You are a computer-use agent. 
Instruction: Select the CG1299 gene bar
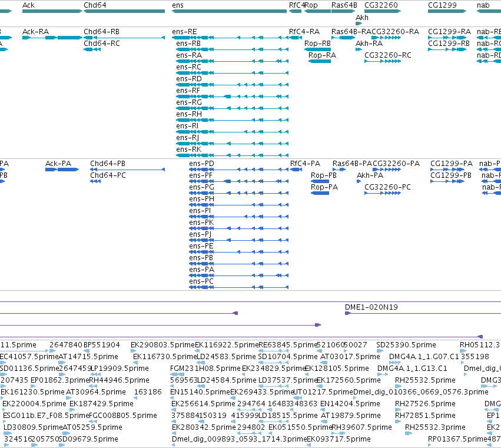[447, 11]
